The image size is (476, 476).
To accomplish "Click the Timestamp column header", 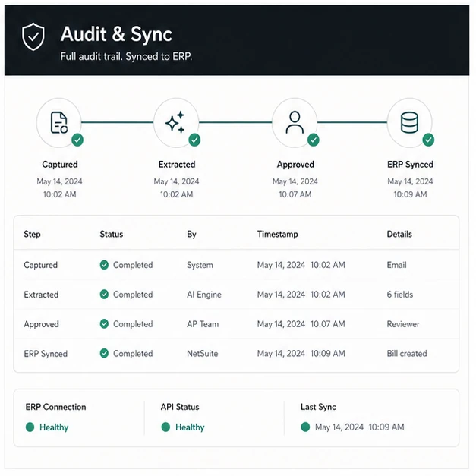I will (277, 234).
